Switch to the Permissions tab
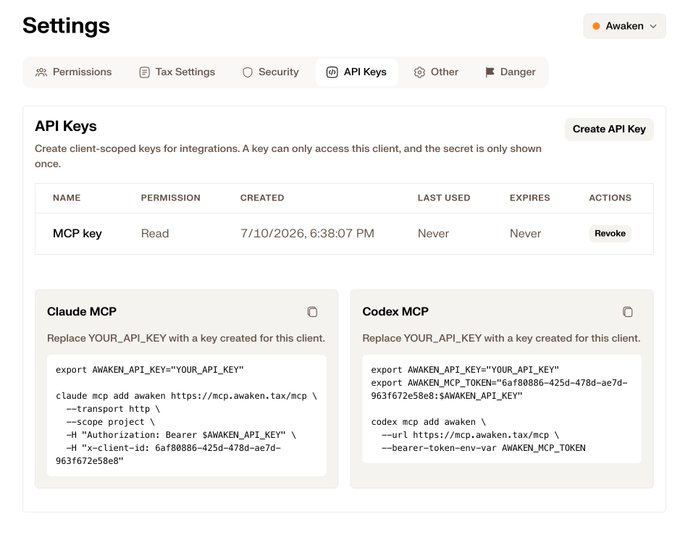The image size is (680, 537). coord(74,72)
